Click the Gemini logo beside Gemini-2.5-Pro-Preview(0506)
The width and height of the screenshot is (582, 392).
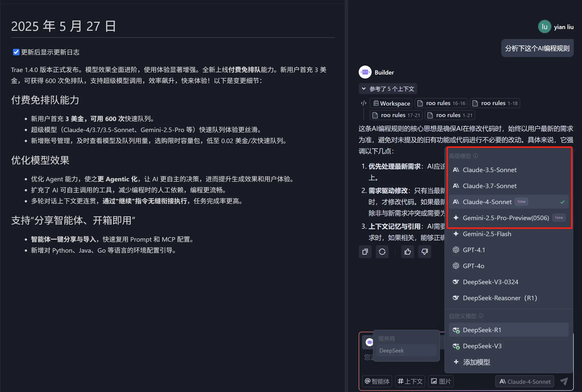[x=456, y=218]
